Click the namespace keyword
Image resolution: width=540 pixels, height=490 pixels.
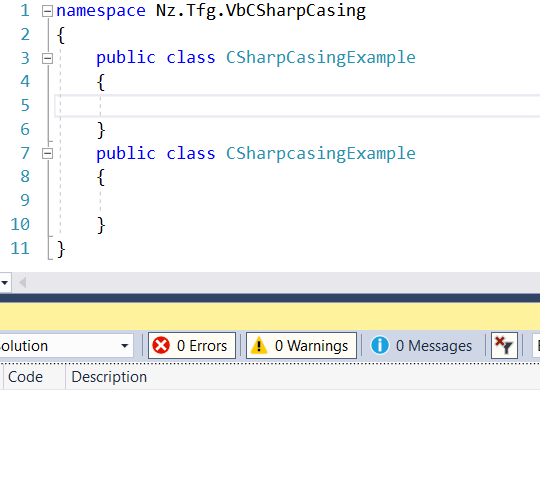101,11
